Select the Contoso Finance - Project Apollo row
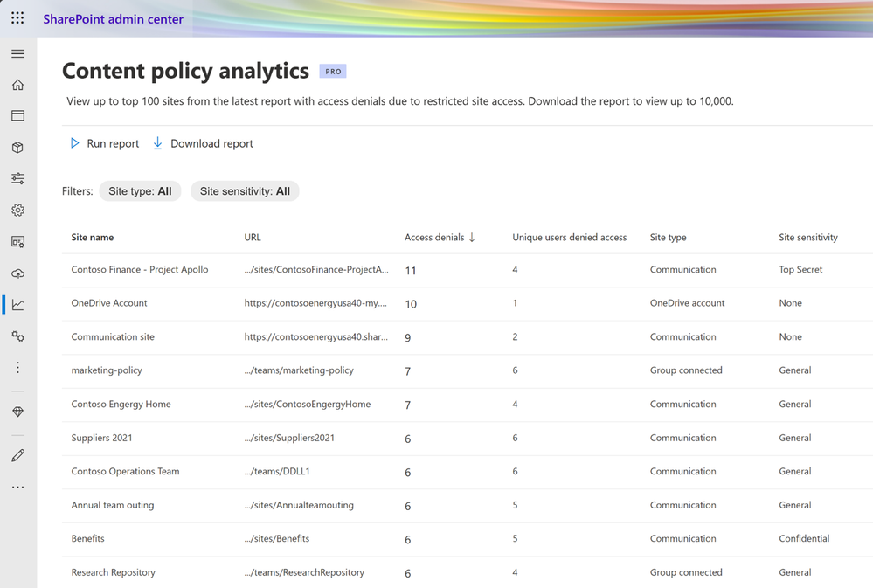873x588 pixels. point(140,270)
